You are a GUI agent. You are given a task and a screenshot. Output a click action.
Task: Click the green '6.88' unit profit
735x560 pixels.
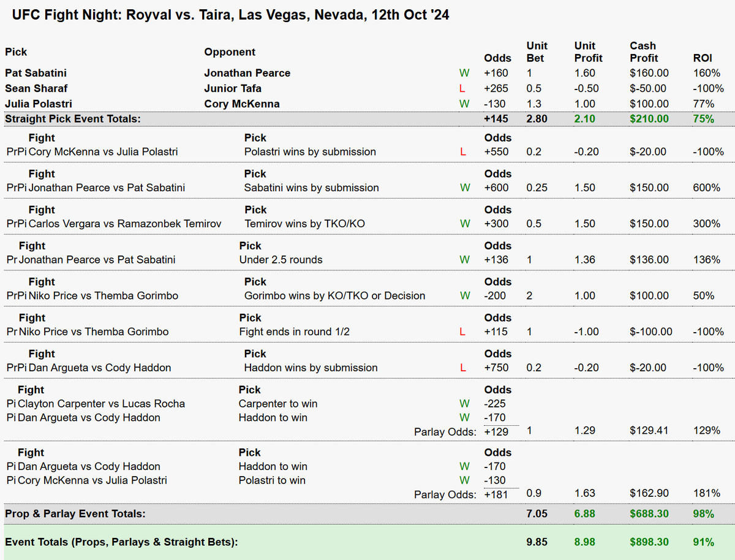click(585, 513)
